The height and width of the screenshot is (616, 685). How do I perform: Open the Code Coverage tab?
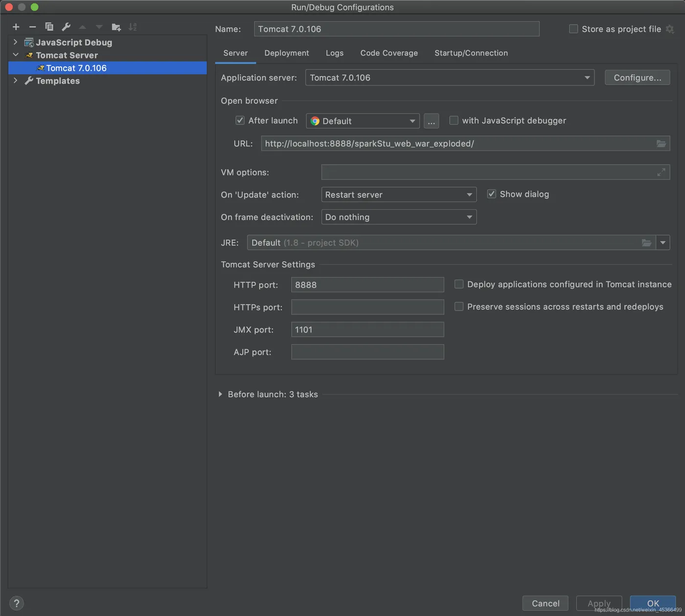[389, 53]
